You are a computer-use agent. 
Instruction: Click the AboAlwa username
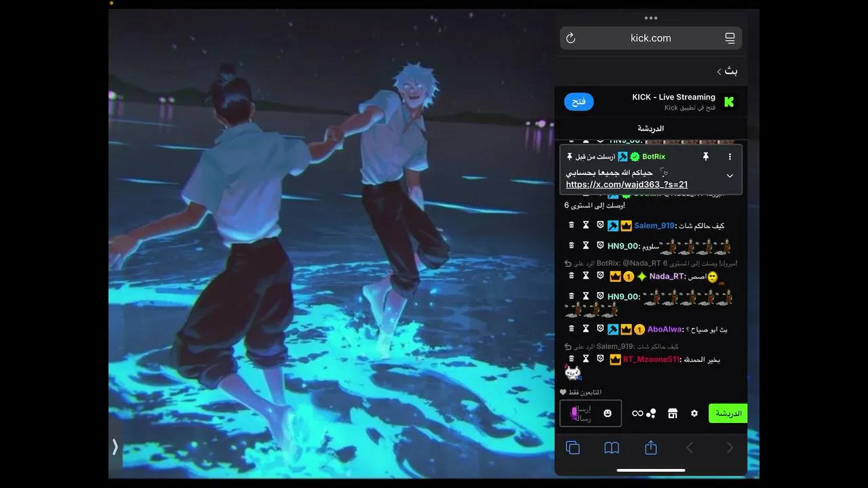point(664,329)
